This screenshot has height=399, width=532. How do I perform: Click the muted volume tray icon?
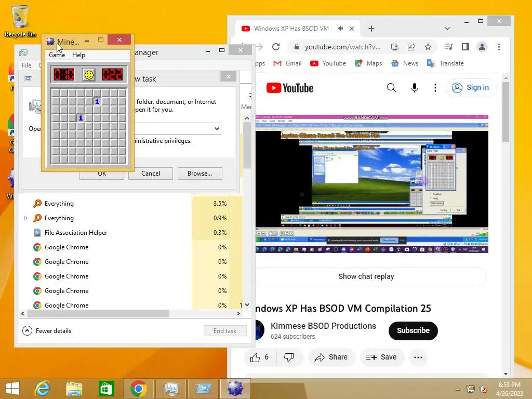(x=483, y=389)
